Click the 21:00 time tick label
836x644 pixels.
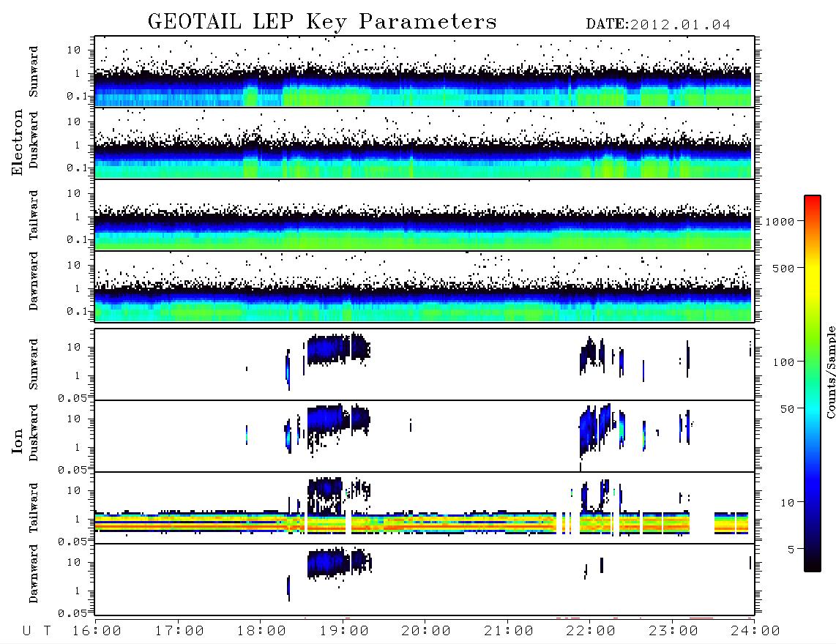[509, 632]
